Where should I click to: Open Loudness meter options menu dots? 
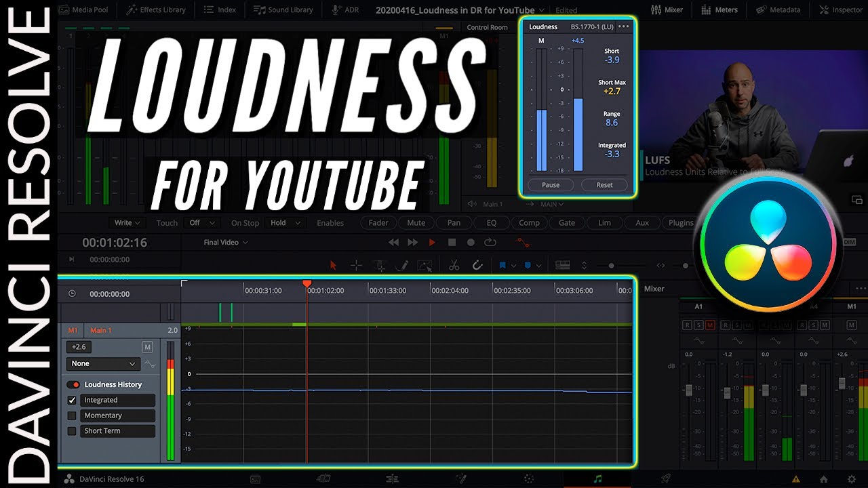point(624,26)
